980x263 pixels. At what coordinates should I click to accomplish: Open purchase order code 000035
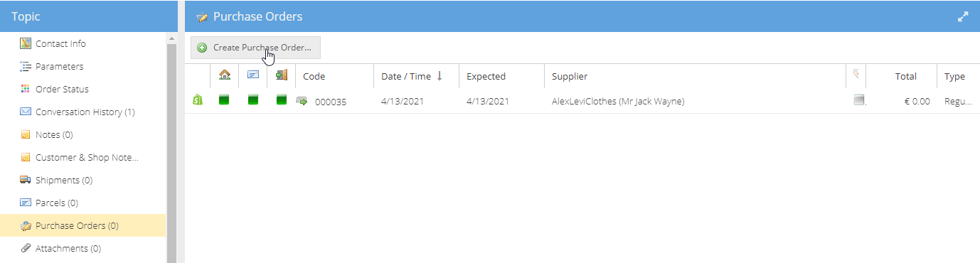(x=331, y=102)
